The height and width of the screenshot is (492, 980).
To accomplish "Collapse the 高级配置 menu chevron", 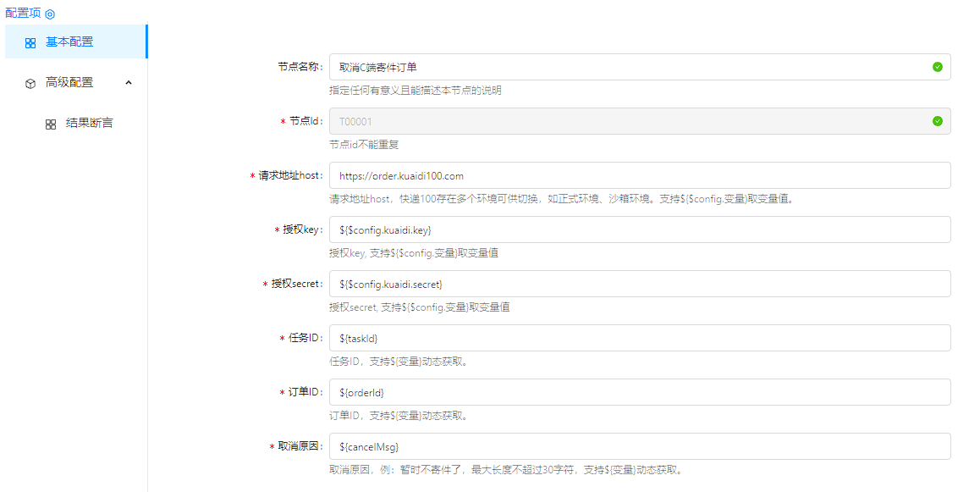I will [x=129, y=82].
